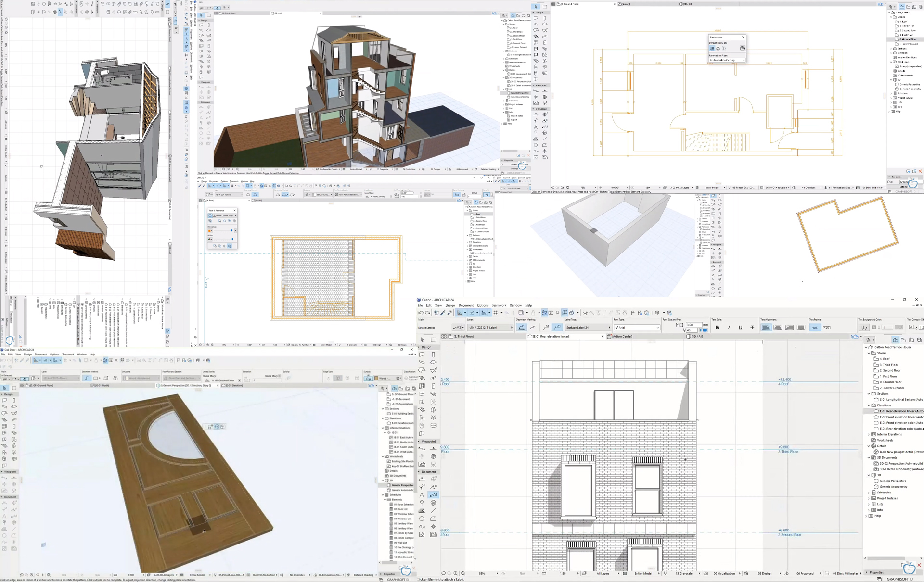924x582 pixels.
Task: Select the Beam tool in Calton toolbox
Action: (422, 362)
